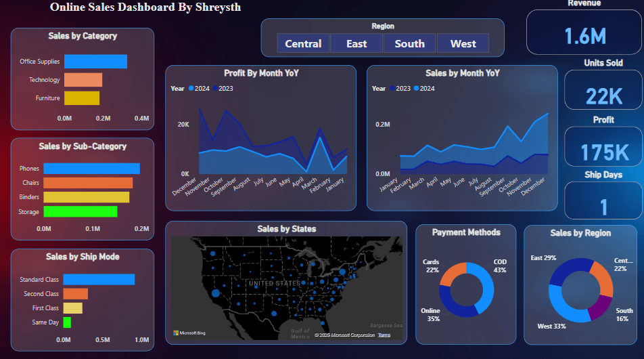Click the large California bubble on map
644x359 pixels.
tap(216, 293)
